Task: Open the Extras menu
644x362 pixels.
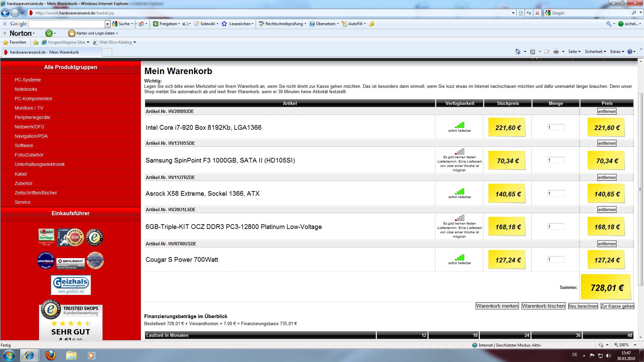Action: [617, 52]
